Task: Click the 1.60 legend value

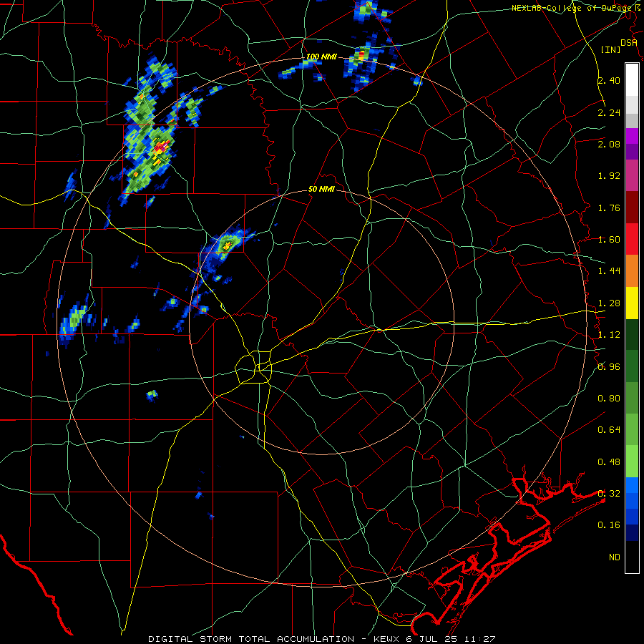Action: pyautogui.click(x=609, y=240)
